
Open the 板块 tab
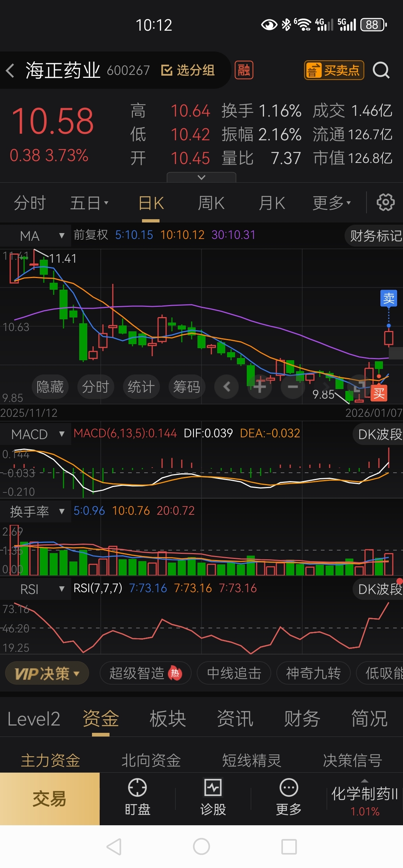click(168, 719)
